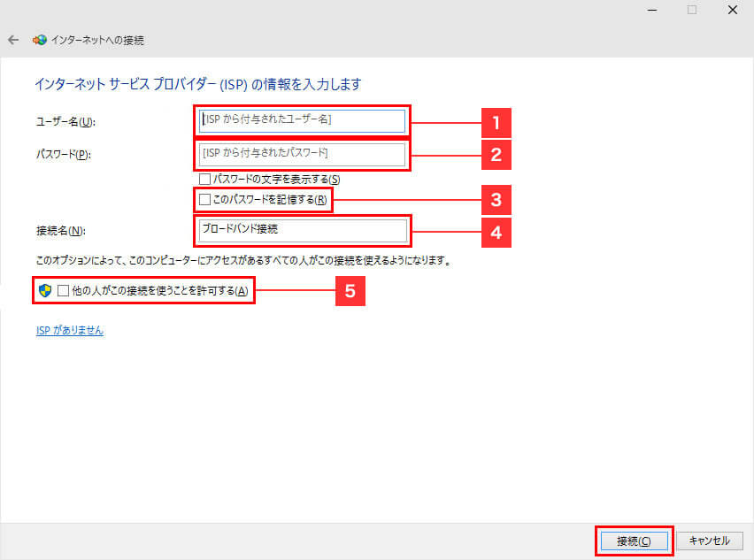The height and width of the screenshot is (560, 754).
Task: Click the パスワード(P) label
Action: coord(64,154)
